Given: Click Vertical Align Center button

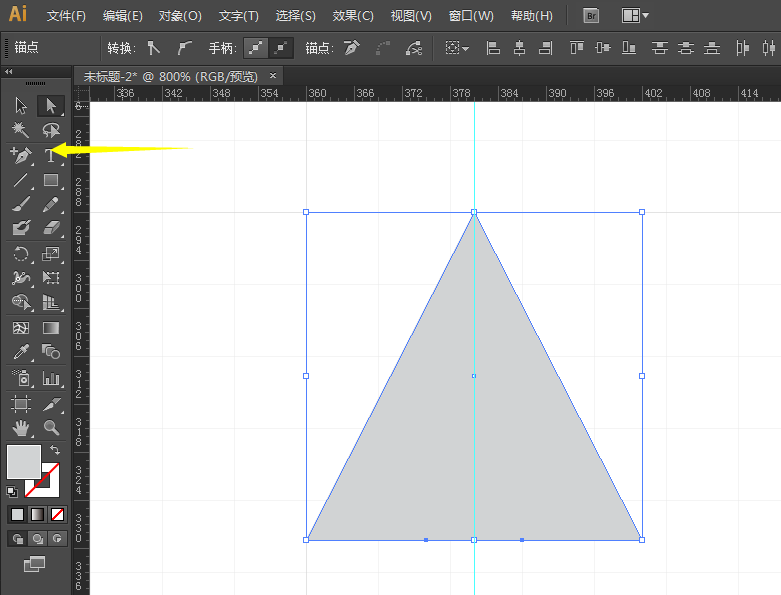Looking at the screenshot, I should (x=603, y=48).
